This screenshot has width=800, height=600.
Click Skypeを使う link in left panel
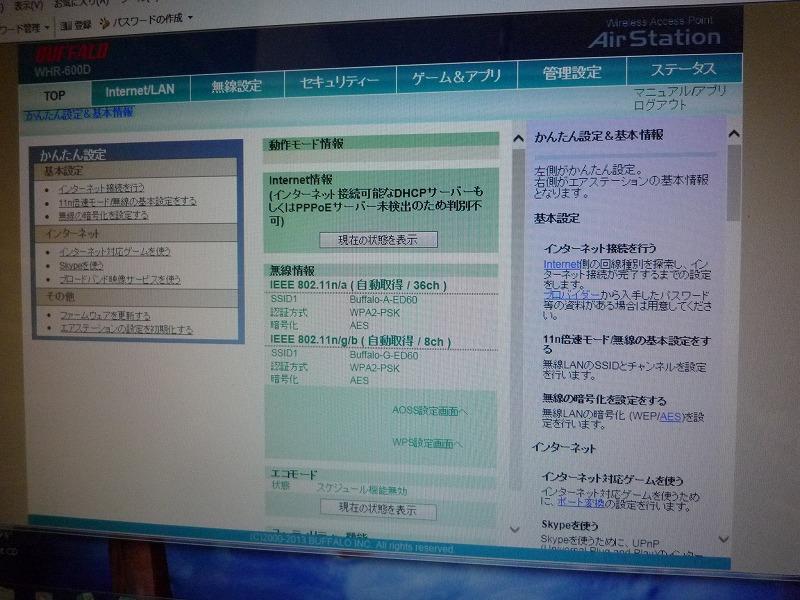tap(81, 266)
